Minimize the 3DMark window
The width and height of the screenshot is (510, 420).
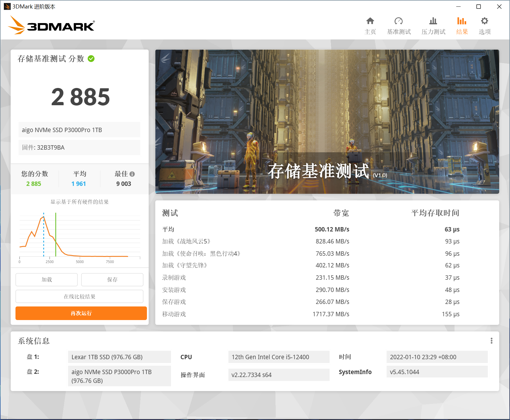click(458, 6)
